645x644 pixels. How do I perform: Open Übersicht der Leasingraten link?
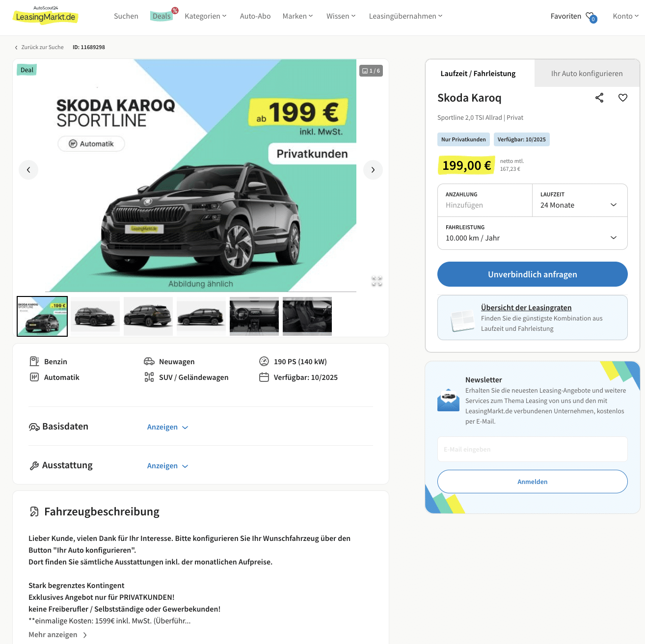pos(526,308)
